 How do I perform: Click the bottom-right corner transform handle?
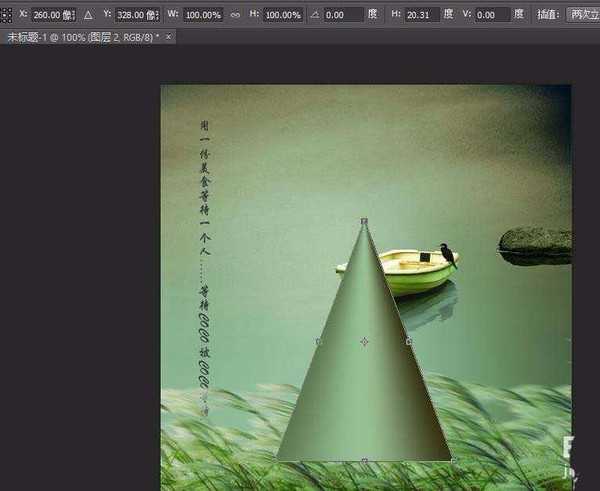[454, 461]
